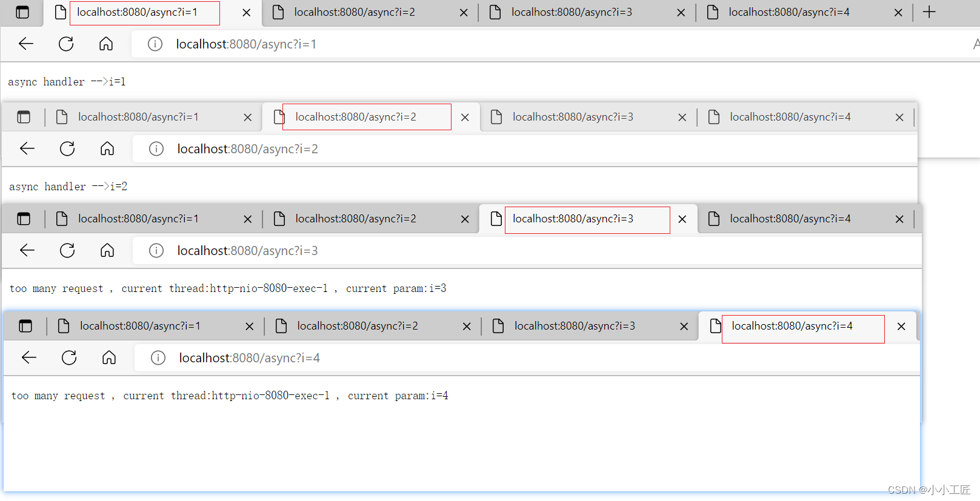
Task: Close the async?i=2 tab in async?i=2 window
Action: tap(465, 118)
